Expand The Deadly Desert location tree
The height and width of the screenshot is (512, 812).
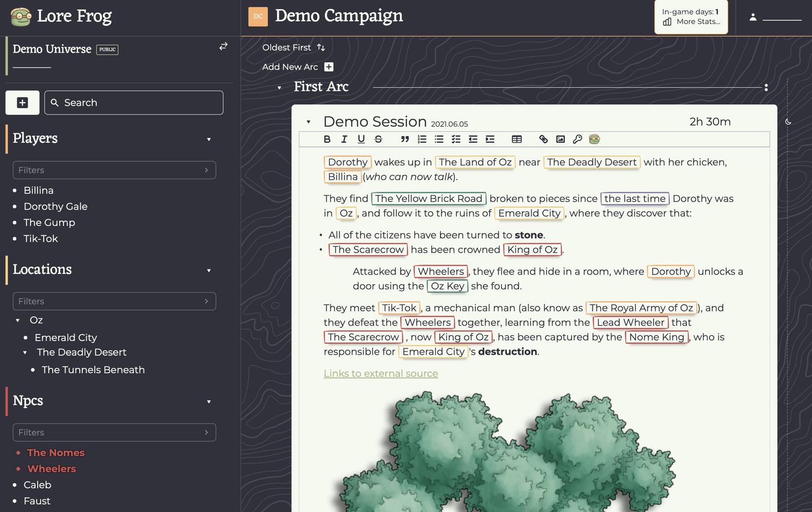tap(25, 352)
